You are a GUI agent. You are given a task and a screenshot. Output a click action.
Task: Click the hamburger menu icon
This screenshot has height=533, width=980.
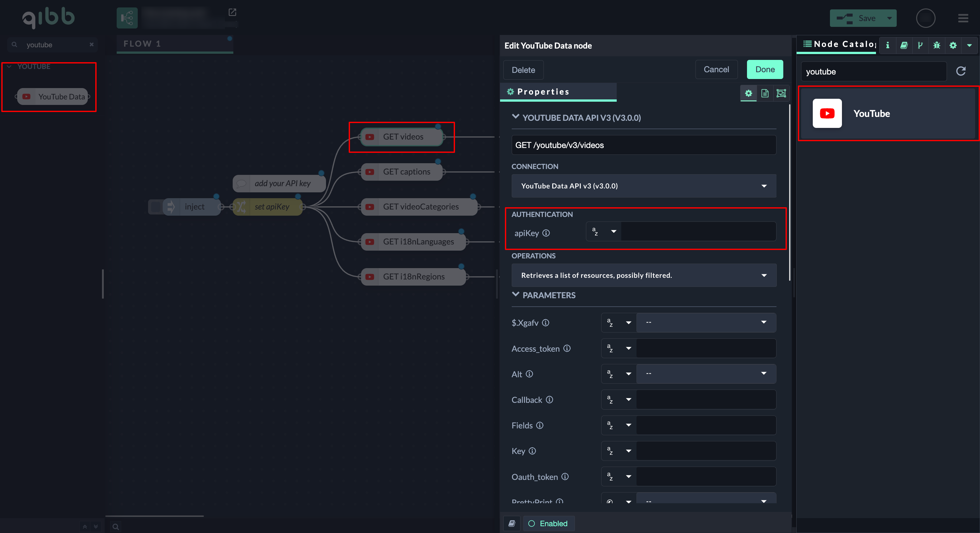(963, 18)
